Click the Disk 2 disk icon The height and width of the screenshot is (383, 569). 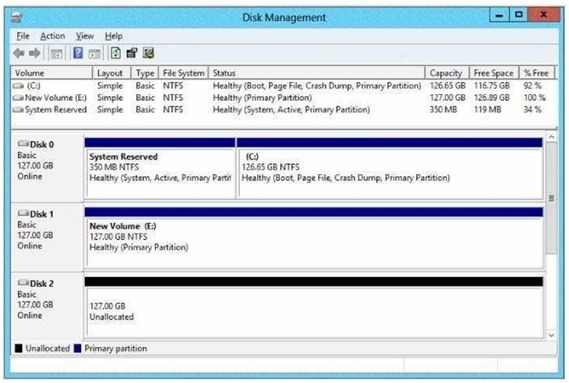click(x=23, y=282)
